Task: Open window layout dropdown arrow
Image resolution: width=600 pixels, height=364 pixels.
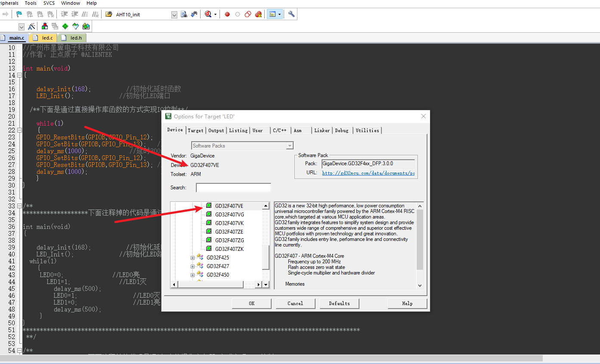Action: point(280,14)
